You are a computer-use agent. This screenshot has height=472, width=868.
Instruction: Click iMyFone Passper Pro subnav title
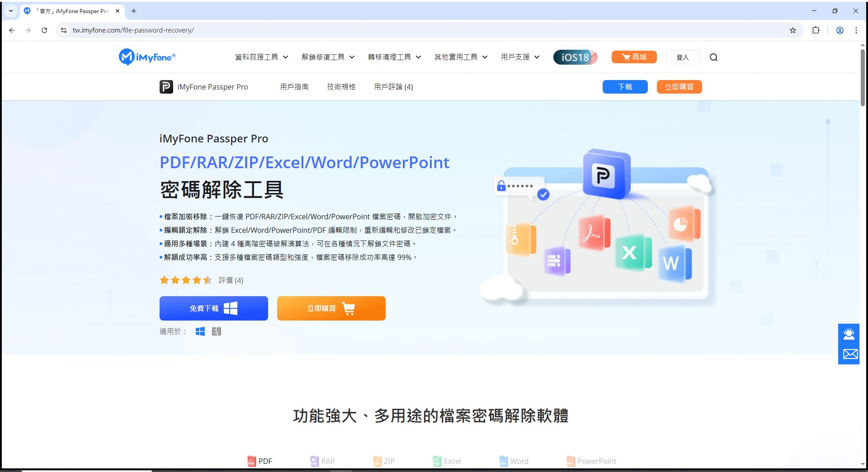click(212, 87)
